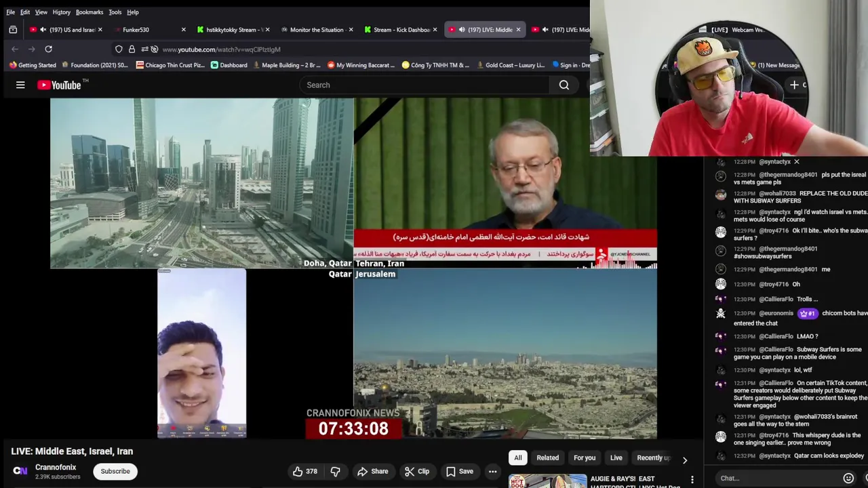Dislike this live stream
This screenshot has height=488, width=868.
point(335,471)
